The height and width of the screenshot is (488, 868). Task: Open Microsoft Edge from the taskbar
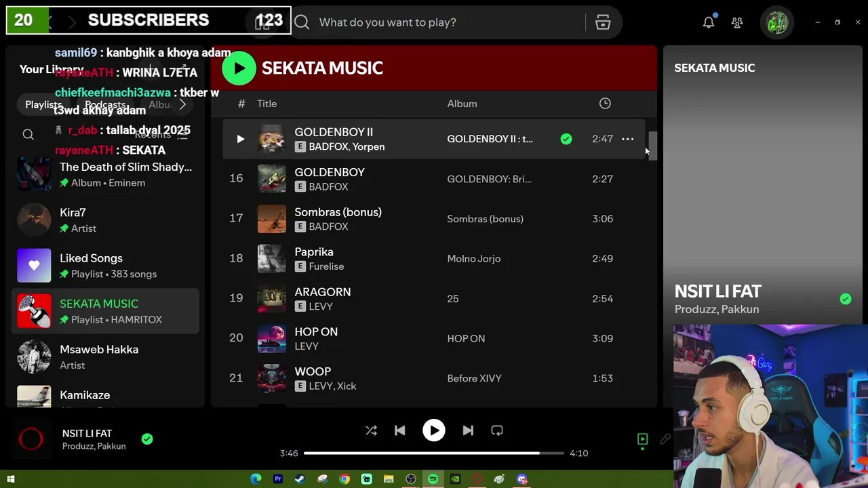coord(256,479)
